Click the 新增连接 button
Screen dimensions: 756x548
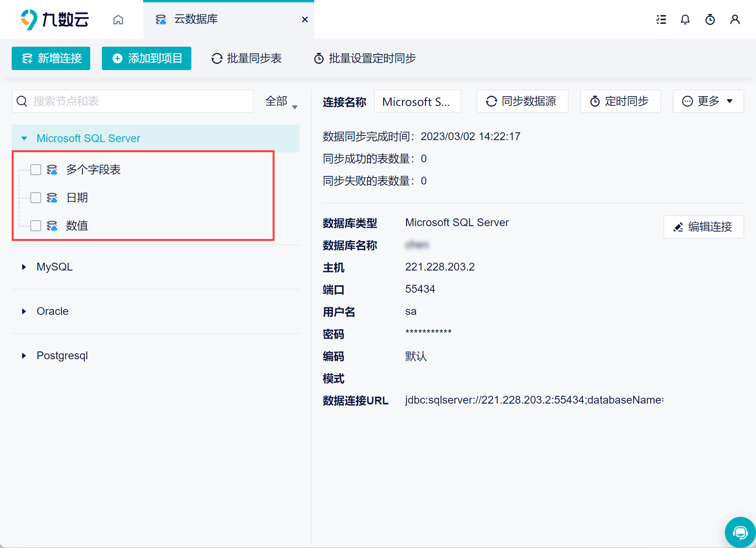[51, 58]
